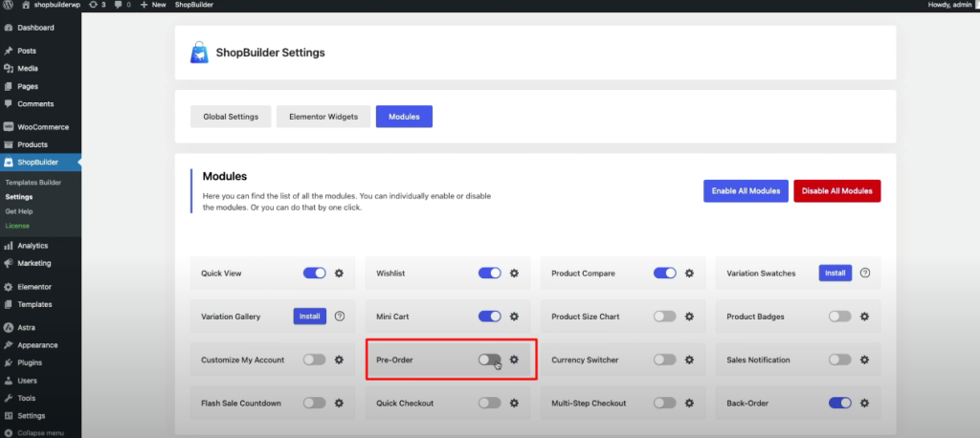Enable the Customize My Account toggle

point(314,360)
